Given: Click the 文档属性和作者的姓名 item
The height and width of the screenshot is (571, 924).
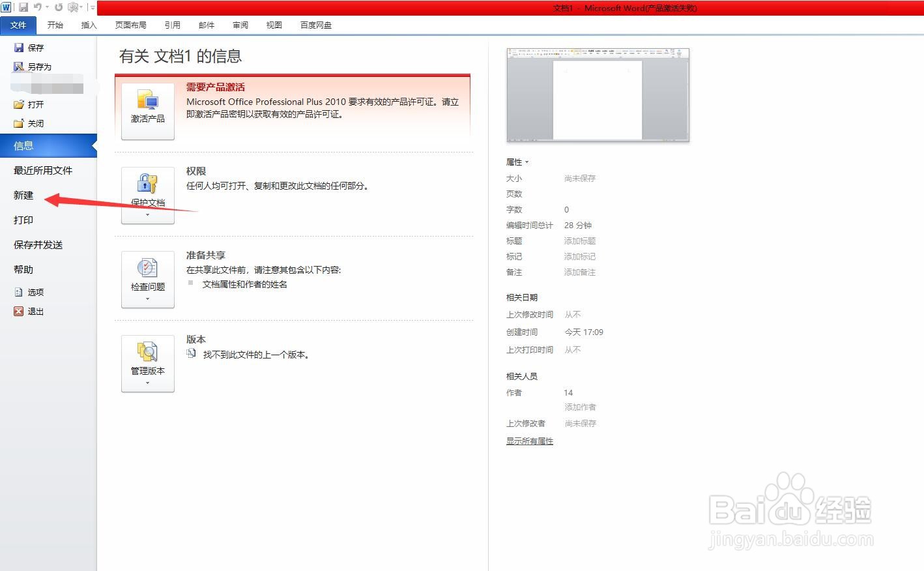Looking at the screenshot, I should [x=245, y=284].
